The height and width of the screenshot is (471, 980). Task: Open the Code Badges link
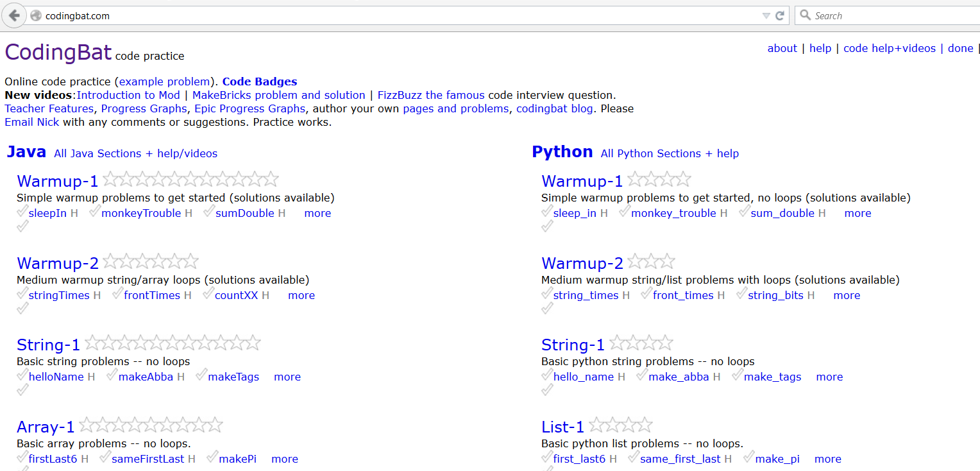(260, 81)
